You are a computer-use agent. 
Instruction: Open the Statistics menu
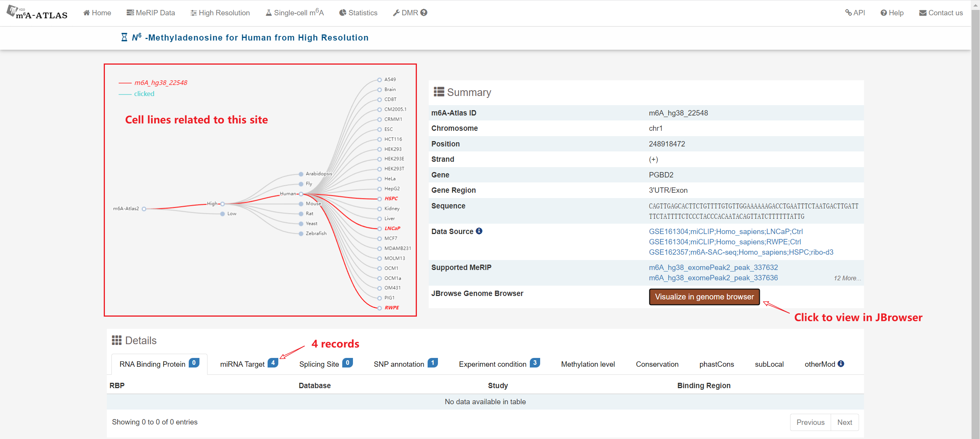tap(358, 13)
